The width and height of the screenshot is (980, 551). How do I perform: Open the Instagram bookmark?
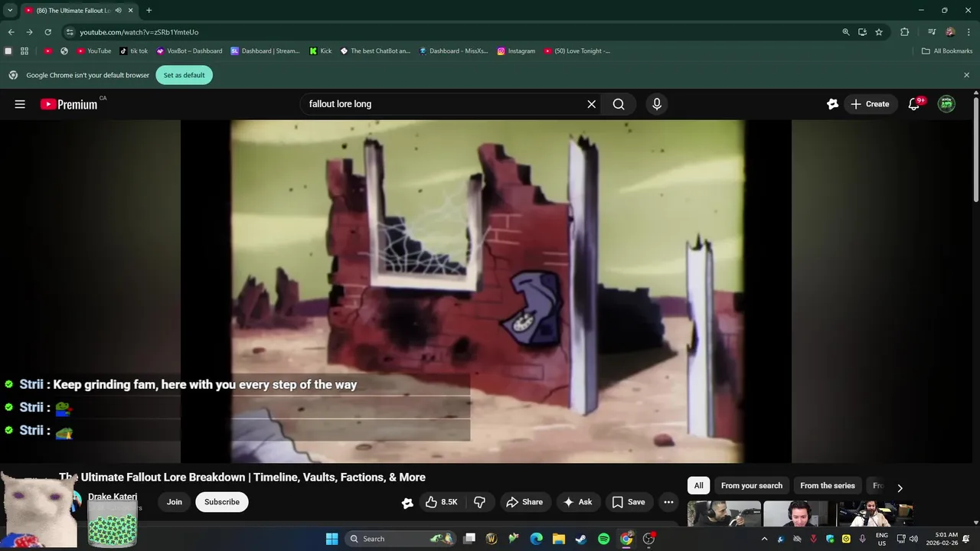click(x=516, y=51)
